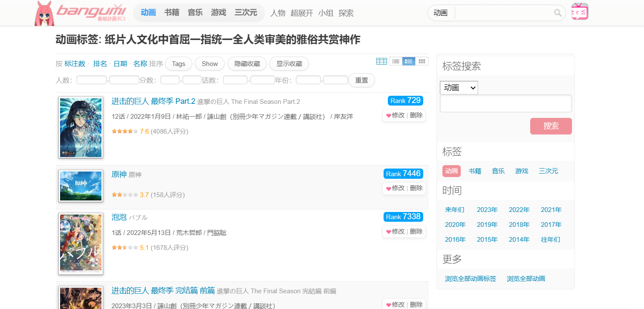Filter by 2023年

click(487, 210)
